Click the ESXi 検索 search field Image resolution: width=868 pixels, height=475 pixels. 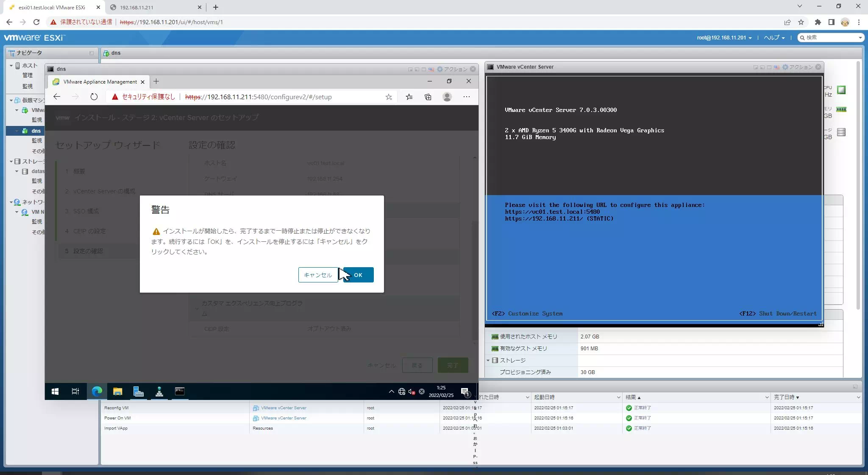[x=831, y=38]
